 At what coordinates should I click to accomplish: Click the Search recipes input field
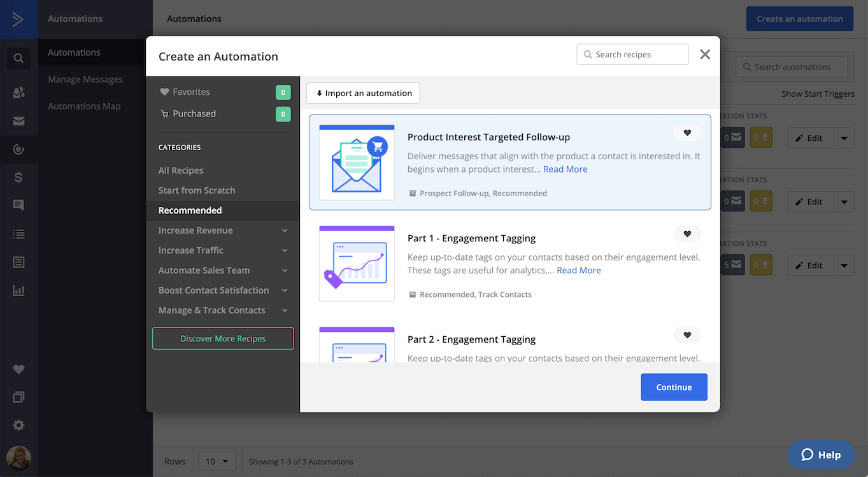pos(632,54)
